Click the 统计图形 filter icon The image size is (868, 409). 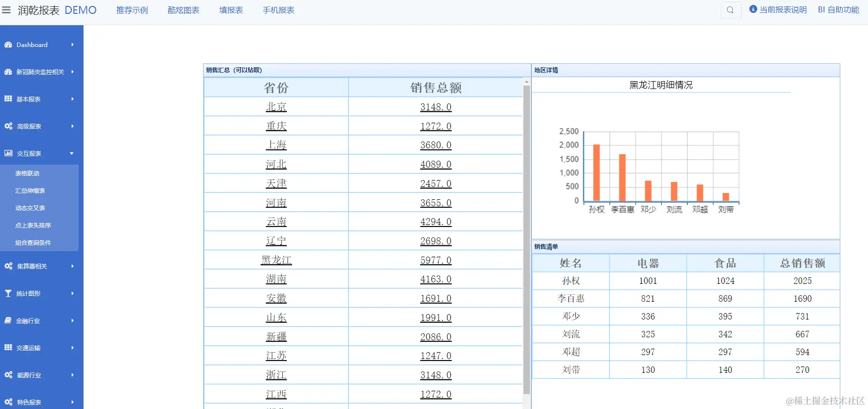[8, 293]
